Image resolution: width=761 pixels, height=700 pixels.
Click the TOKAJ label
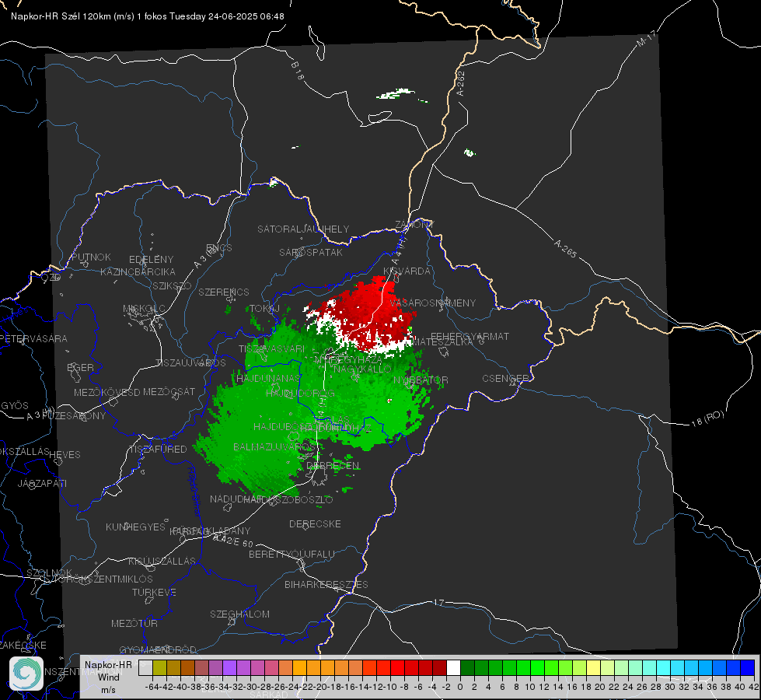pyautogui.click(x=264, y=309)
